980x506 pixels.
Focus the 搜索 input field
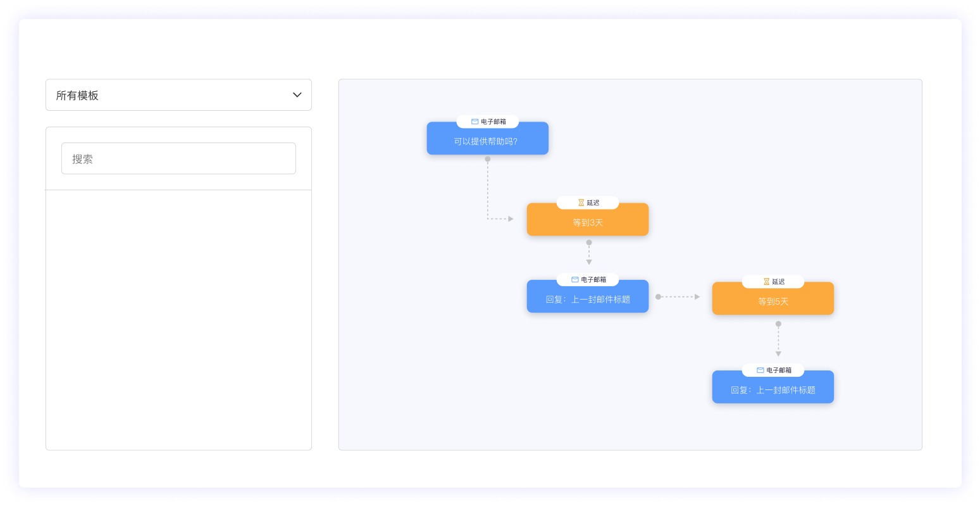[178, 158]
